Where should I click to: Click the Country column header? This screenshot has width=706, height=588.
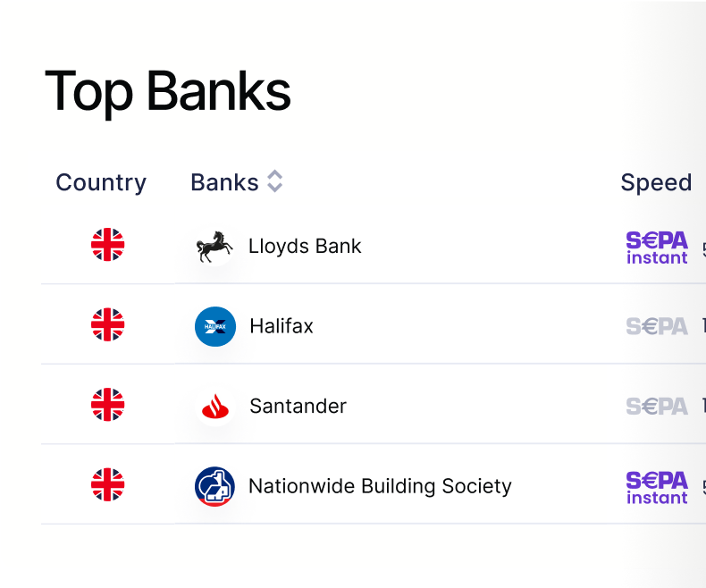[x=101, y=183]
